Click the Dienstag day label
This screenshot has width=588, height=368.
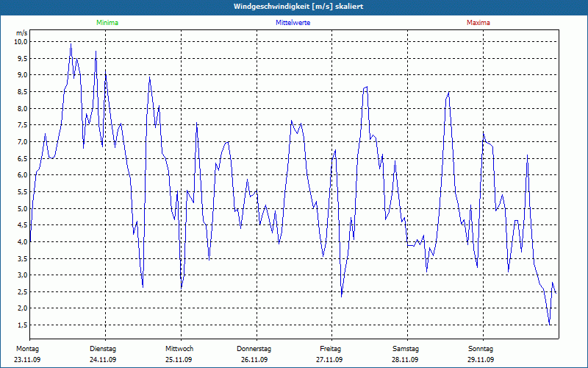click(103, 349)
